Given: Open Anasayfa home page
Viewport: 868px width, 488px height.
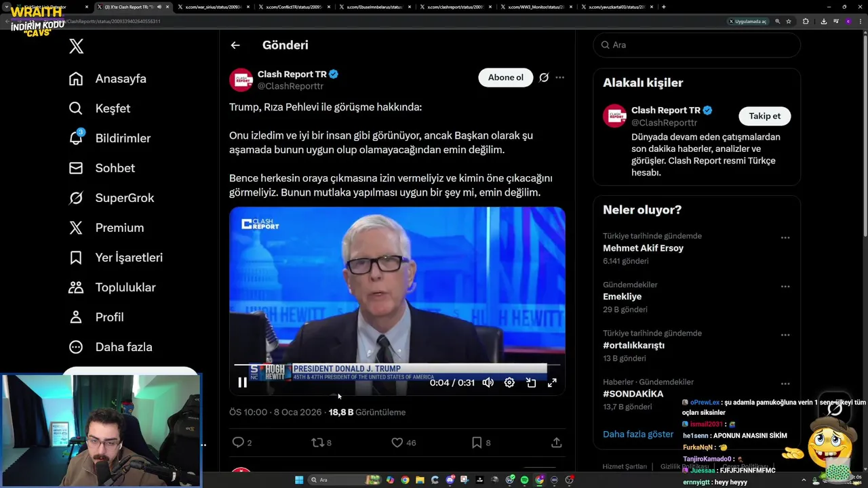Looking at the screenshot, I should pyautogui.click(x=108, y=79).
